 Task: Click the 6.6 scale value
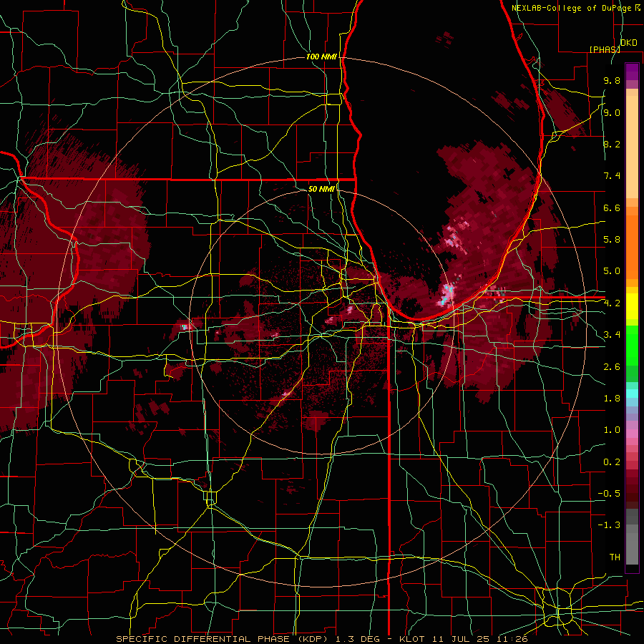pos(612,208)
